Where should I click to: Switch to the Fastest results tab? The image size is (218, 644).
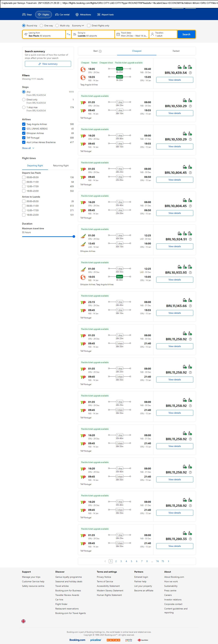tap(176, 51)
